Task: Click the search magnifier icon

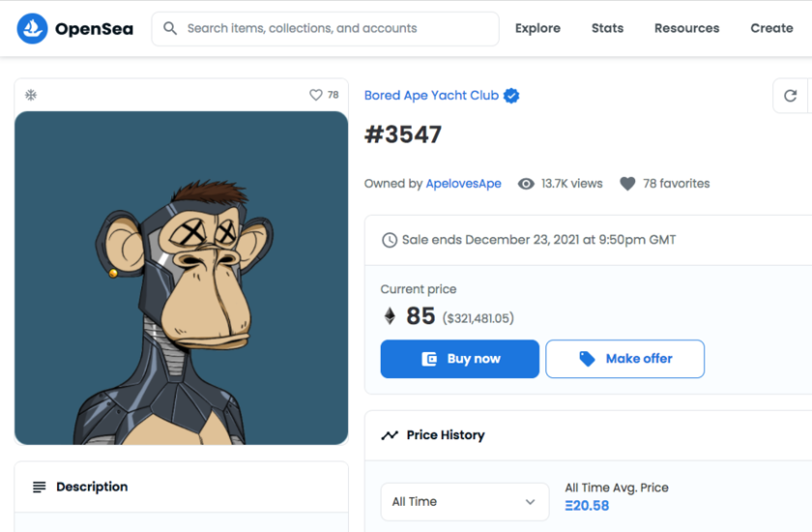Action: [170, 29]
